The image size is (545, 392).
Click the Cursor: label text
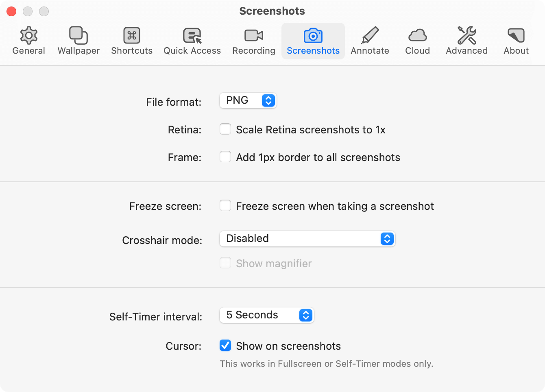(183, 346)
